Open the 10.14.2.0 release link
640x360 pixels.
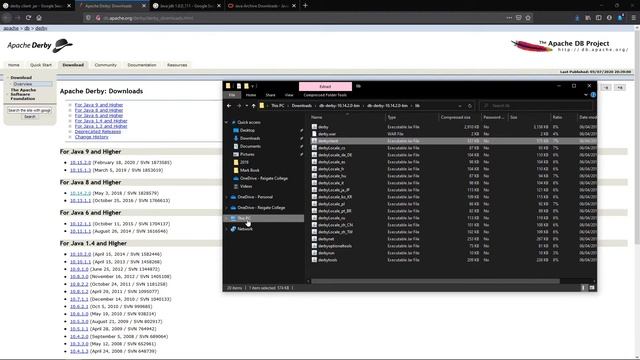tap(80, 193)
